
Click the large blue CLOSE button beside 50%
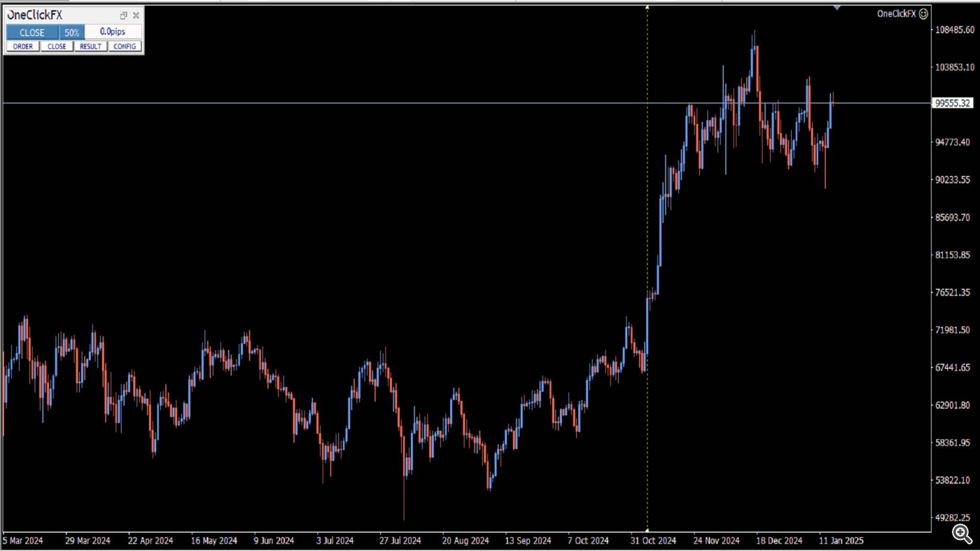(x=32, y=32)
